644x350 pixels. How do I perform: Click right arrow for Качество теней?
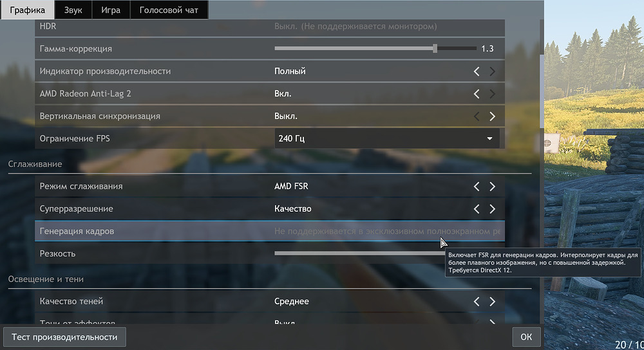(492, 302)
